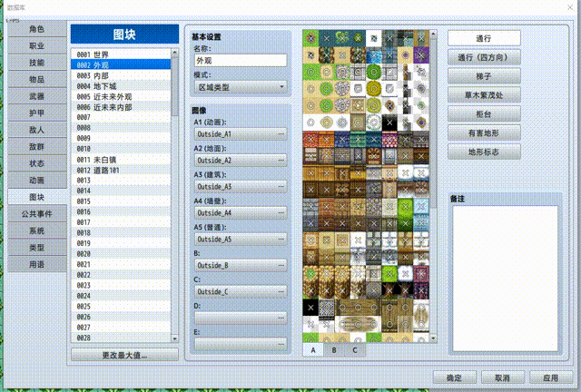Screen dimensions: 581x392
Task: Select the 地形标志 terrain tag mode
Action: 484,152
